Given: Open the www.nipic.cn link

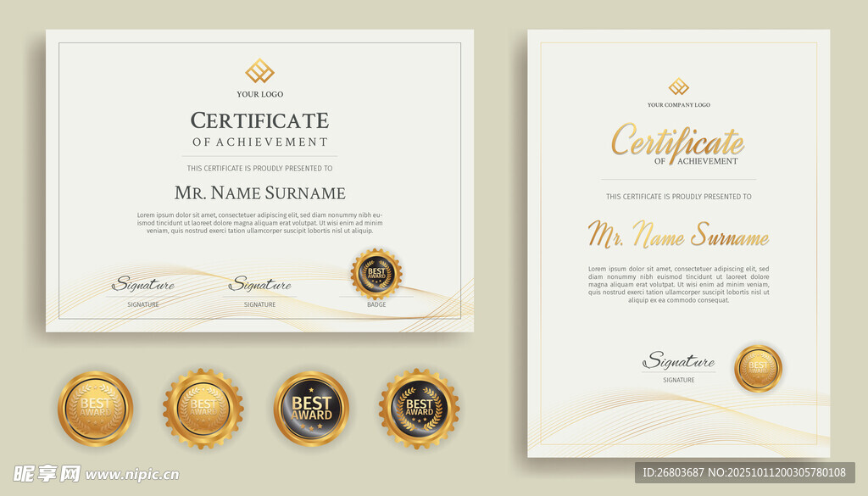Looking at the screenshot, I should [132, 475].
